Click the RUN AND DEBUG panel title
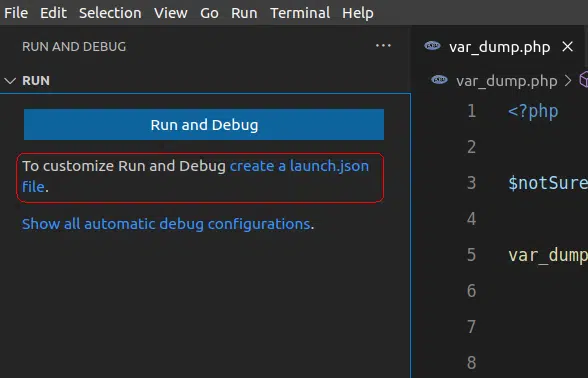The image size is (588, 378). pyautogui.click(x=74, y=46)
